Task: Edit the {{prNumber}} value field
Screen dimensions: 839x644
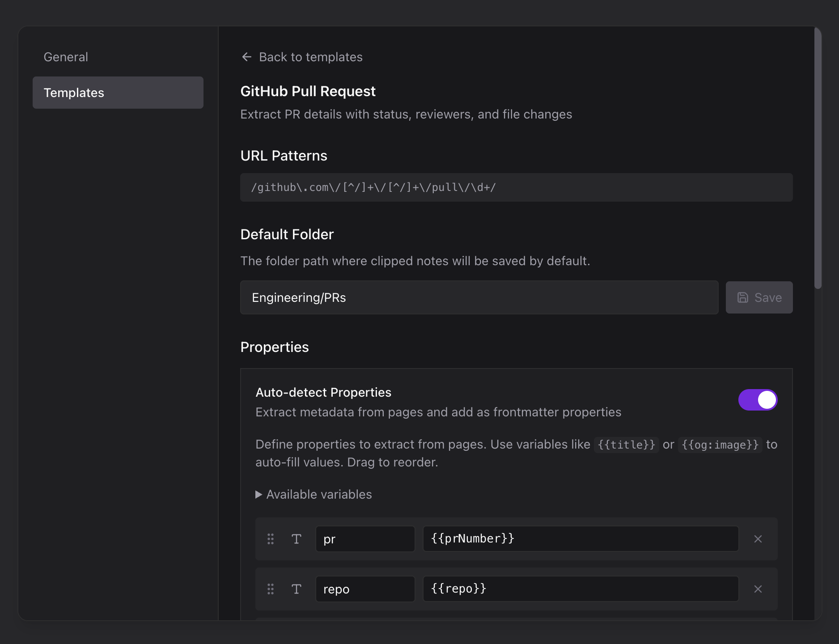Action: pos(581,539)
